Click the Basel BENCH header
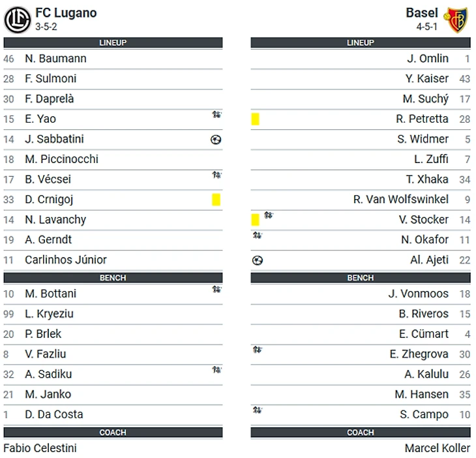This screenshot has width=476, height=458. (x=360, y=278)
